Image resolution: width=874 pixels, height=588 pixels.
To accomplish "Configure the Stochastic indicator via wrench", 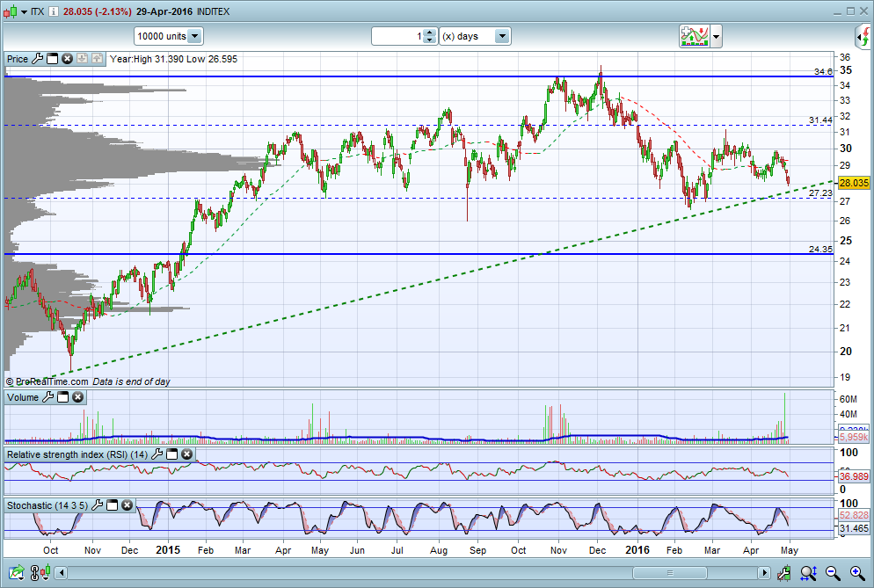I will (98, 505).
